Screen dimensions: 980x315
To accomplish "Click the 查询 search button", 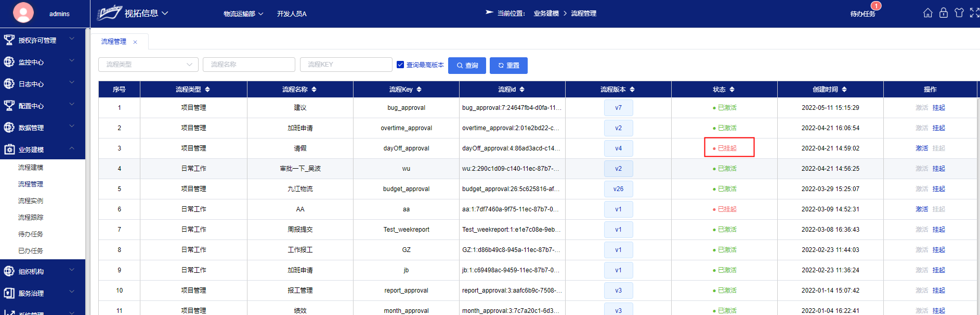I will (x=467, y=66).
